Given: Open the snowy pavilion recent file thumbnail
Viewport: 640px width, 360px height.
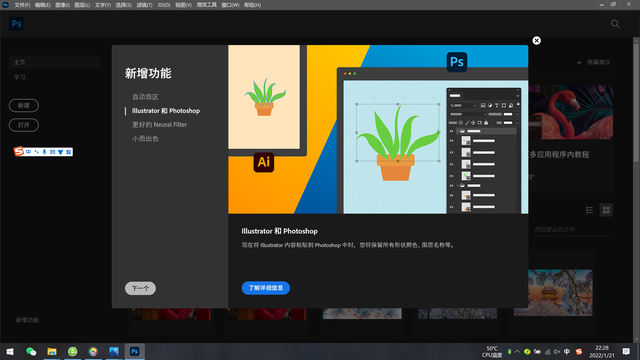Looking at the screenshot, I should pyautogui.click(x=553, y=292).
